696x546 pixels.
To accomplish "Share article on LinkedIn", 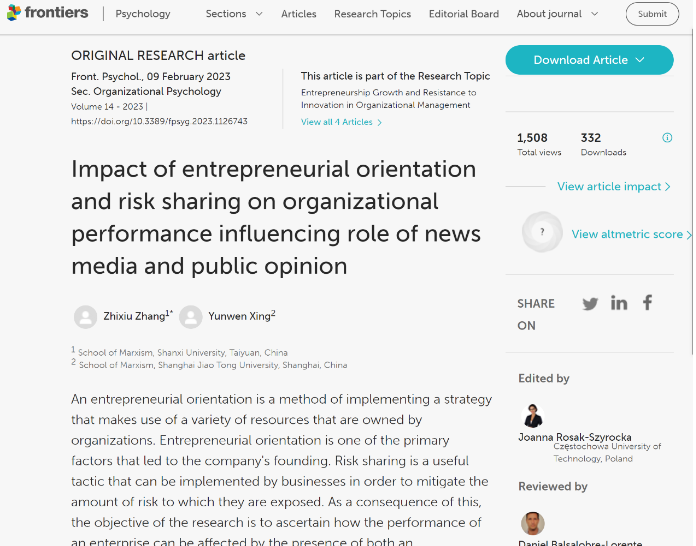I will (x=619, y=303).
